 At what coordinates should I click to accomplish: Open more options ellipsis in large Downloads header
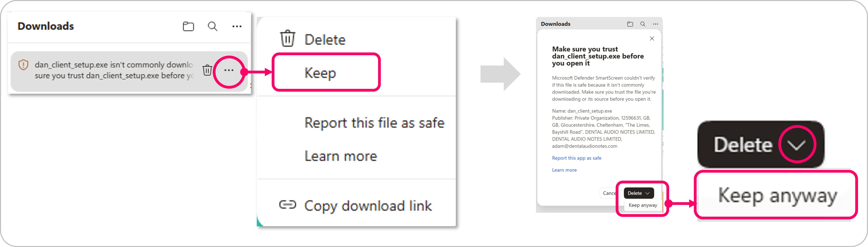pos(237,26)
